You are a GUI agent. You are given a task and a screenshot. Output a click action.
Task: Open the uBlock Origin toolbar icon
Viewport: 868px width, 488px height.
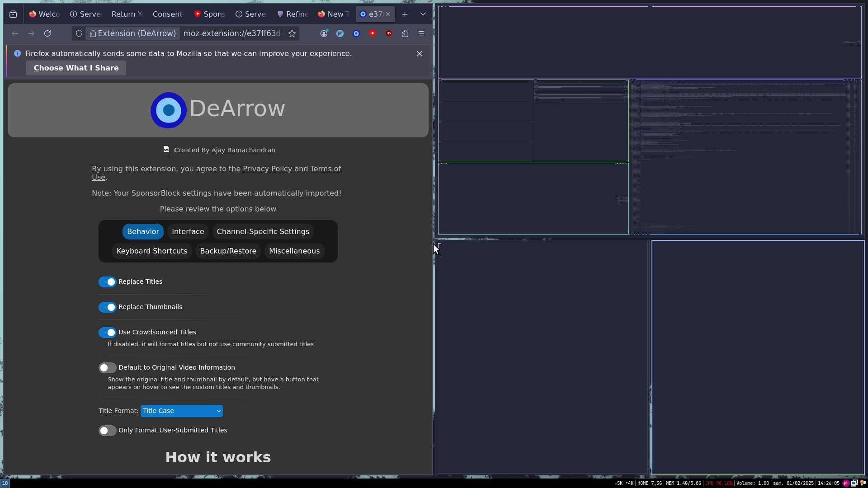[x=389, y=33]
